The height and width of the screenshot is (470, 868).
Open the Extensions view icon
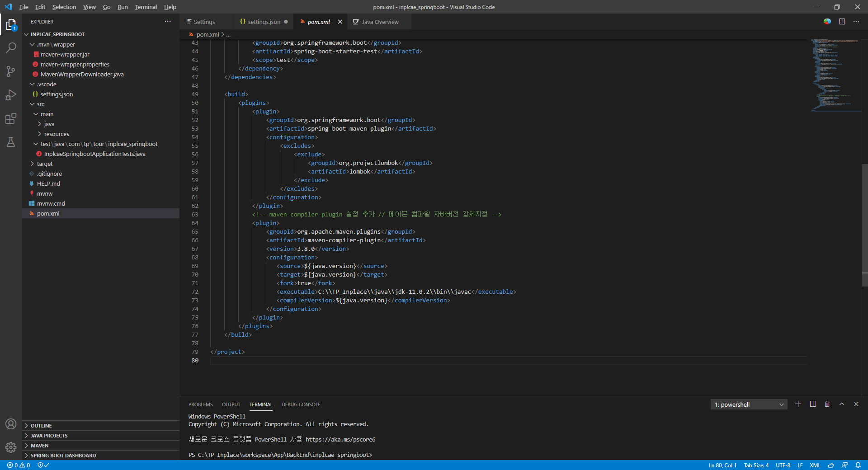coord(11,118)
